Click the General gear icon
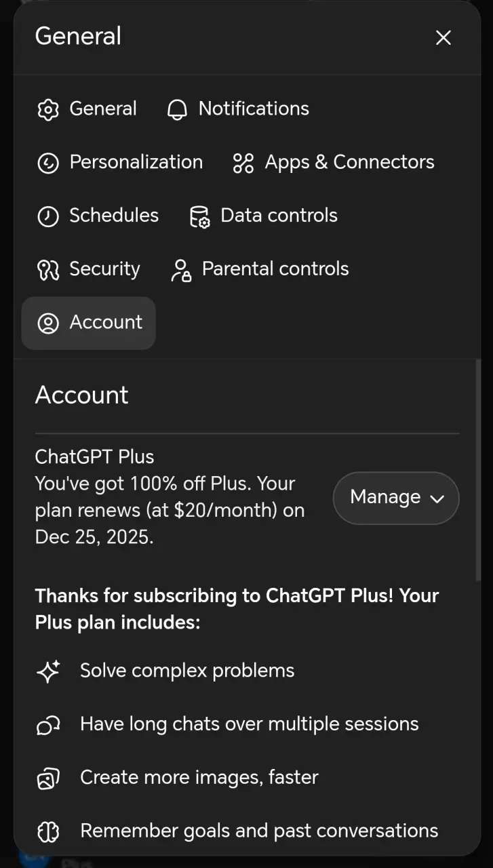The height and width of the screenshot is (868, 493). pyautogui.click(x=48, y=109)
